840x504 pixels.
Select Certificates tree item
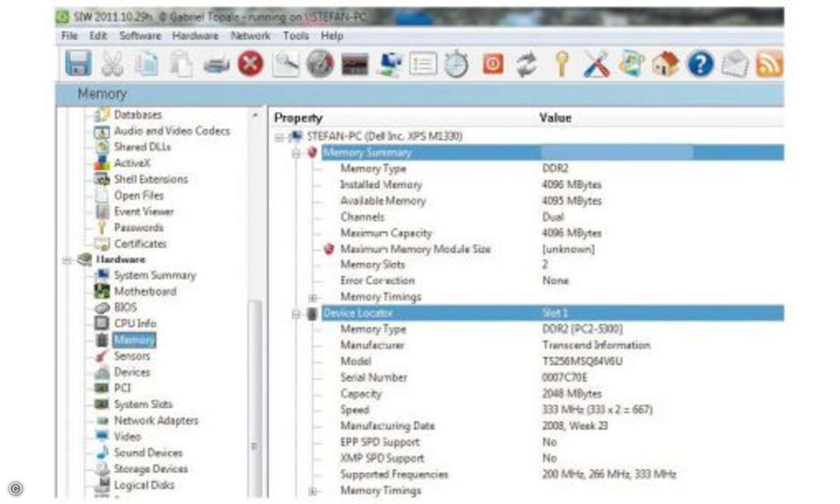click(141, 244)
